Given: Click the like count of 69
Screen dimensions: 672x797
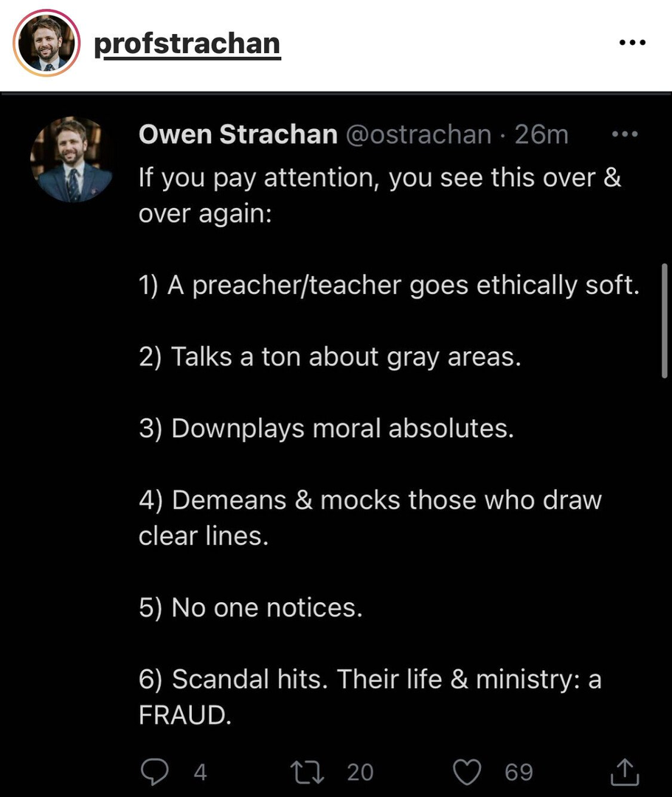Looking at the screenshot, I should click(x=519, y=772).
